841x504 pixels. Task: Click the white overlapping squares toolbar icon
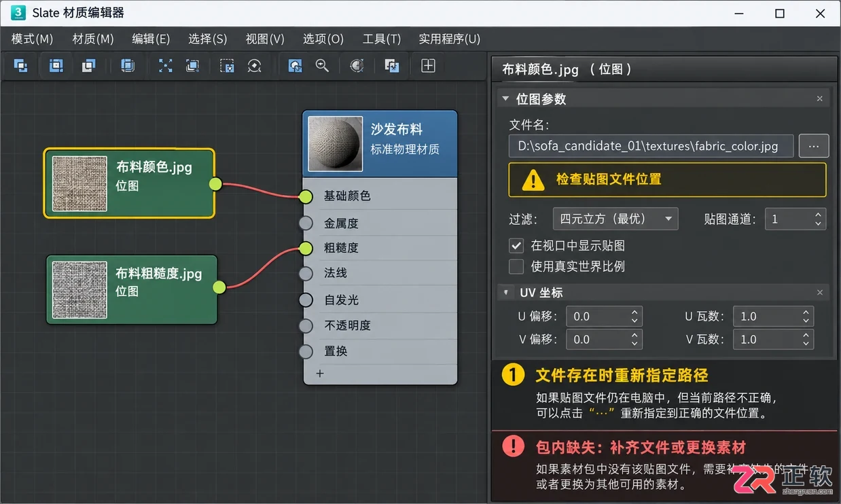coord(88,66)
